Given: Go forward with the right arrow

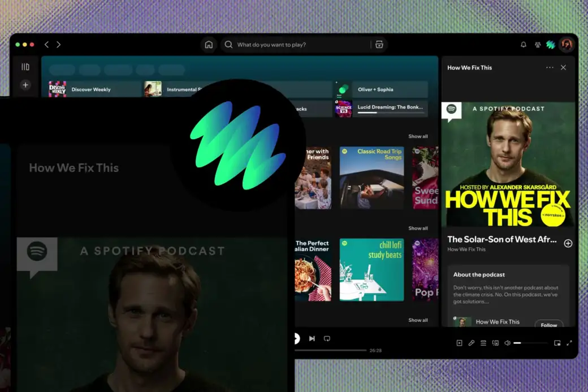Looking at the screenshot, I should pos(58,45).
